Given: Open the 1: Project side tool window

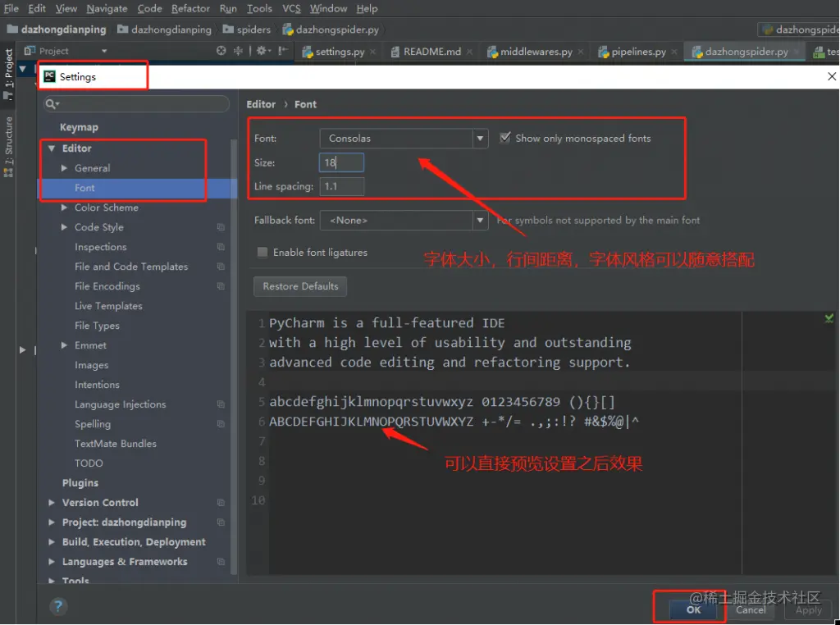Looking at the screenshot, I should pos(8,73).
